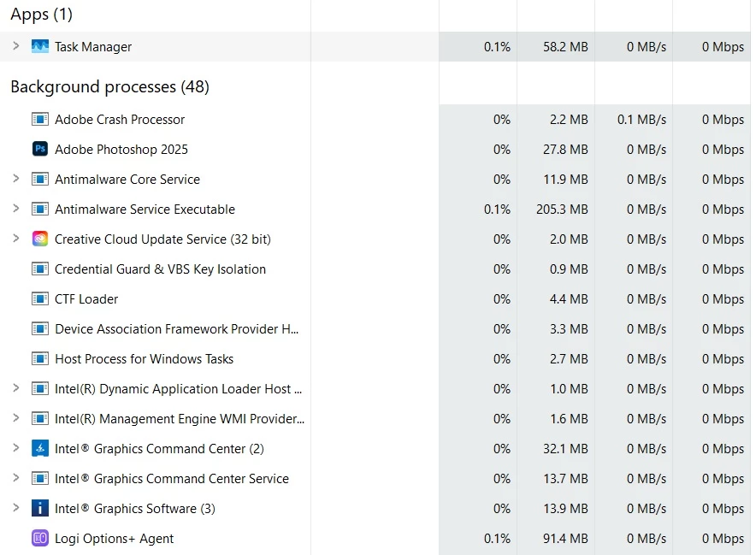This screenshot has width=756, height=555.
Task: Click Logi Options+ Agent 0.1% CPU value
Action: tap(497, 538)
